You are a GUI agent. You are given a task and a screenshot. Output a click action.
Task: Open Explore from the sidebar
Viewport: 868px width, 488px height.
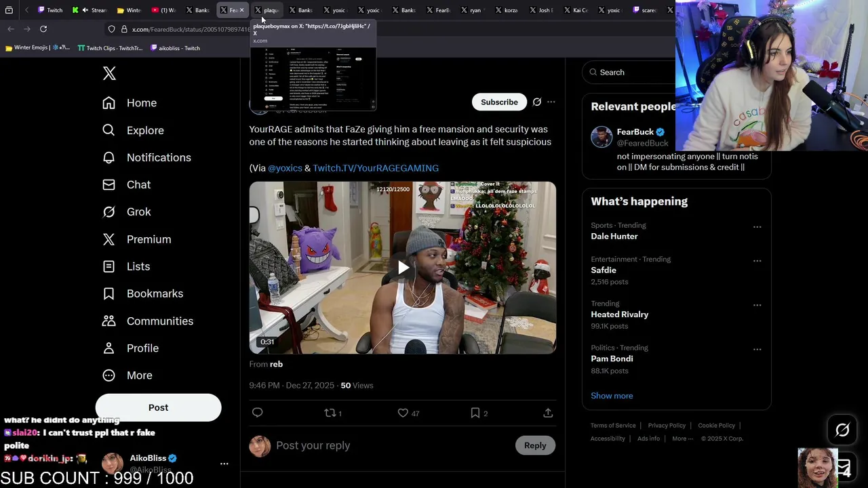click(x=133, y=130)
